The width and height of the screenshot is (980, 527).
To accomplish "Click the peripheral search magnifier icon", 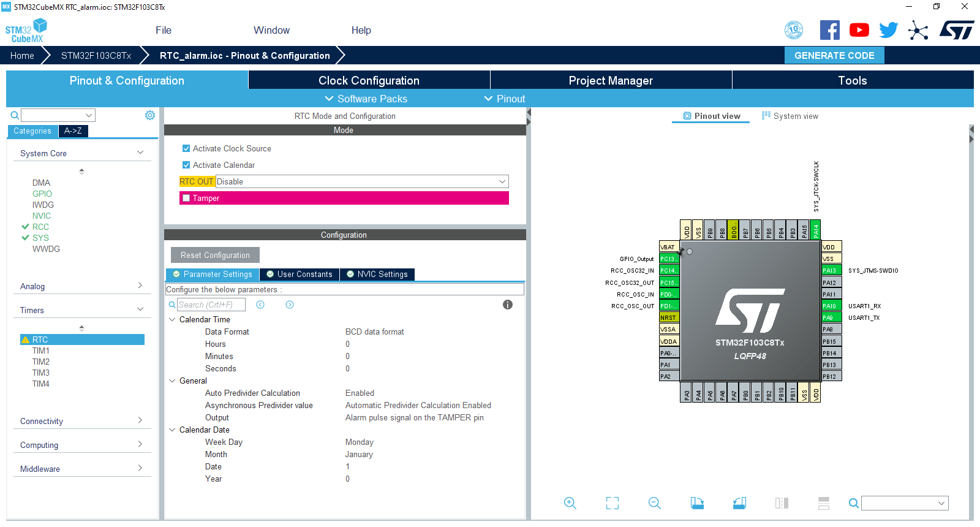I will click(x=15, y=115).
